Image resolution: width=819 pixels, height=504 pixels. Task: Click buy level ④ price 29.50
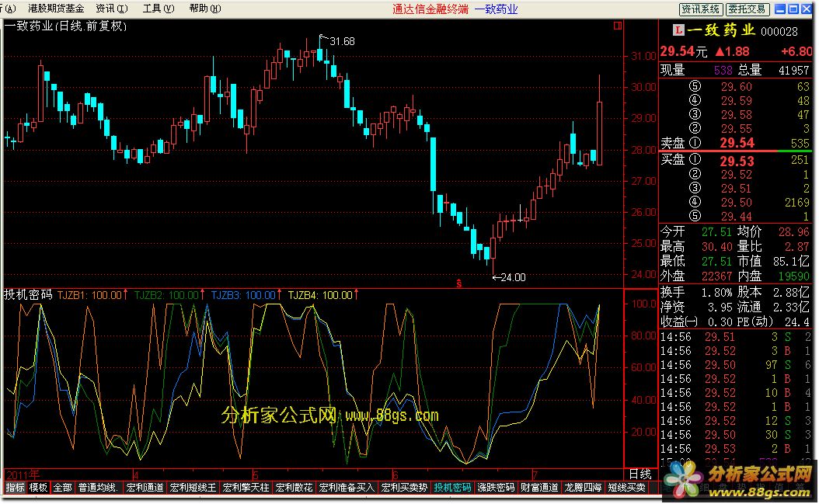point(737,202)
